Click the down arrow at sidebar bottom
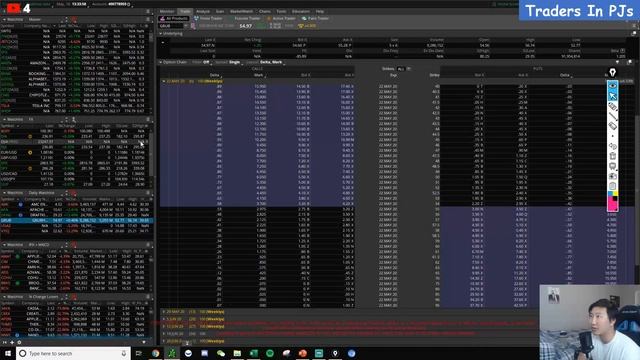Viewport: 640px width, 360px height. [x=144, y=342]
